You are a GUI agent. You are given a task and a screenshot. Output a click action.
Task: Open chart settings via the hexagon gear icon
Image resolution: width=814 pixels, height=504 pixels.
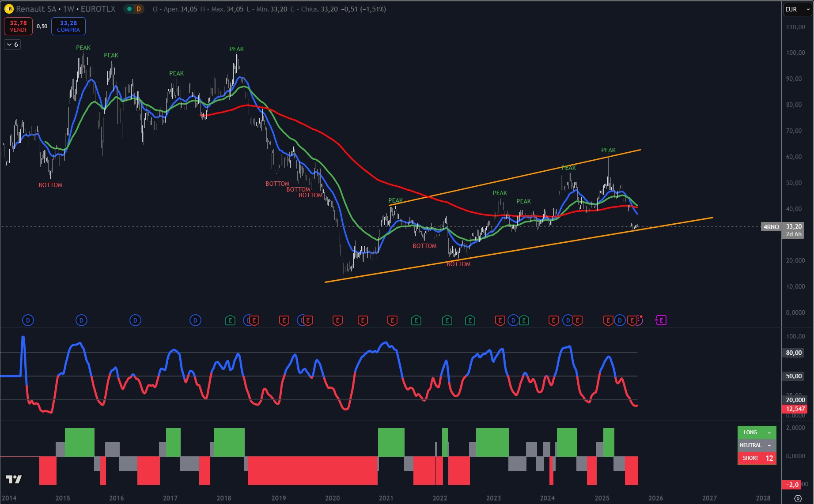coord(798,498)
